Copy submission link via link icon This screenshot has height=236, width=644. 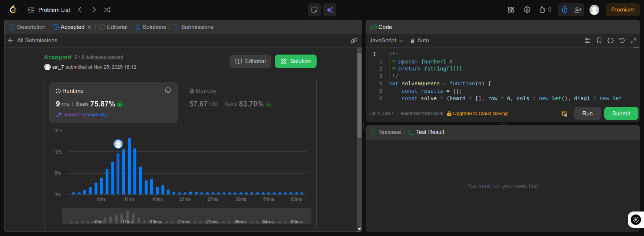(x=354, y=40)
